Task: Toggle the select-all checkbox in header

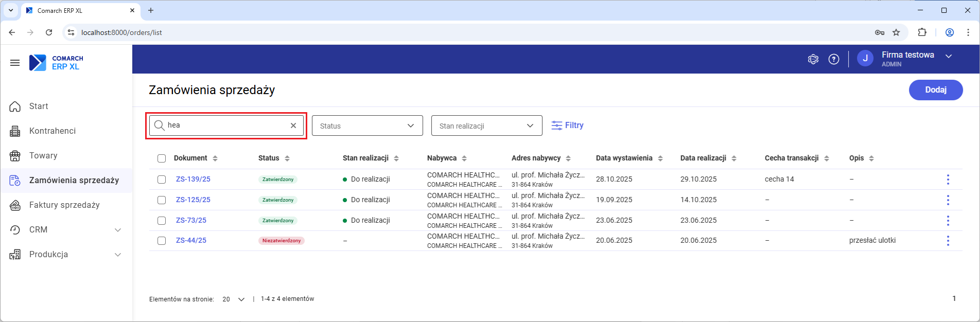Action: [x=162, y=158]
